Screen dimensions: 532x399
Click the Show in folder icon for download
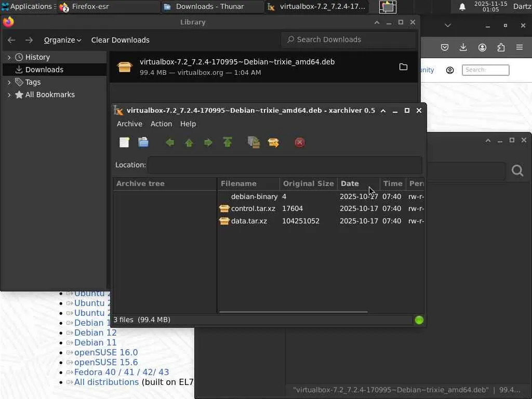403,67
